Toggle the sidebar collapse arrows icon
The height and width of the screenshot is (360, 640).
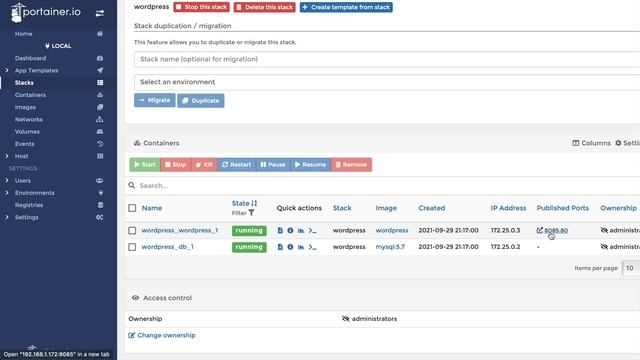point(100,13)
